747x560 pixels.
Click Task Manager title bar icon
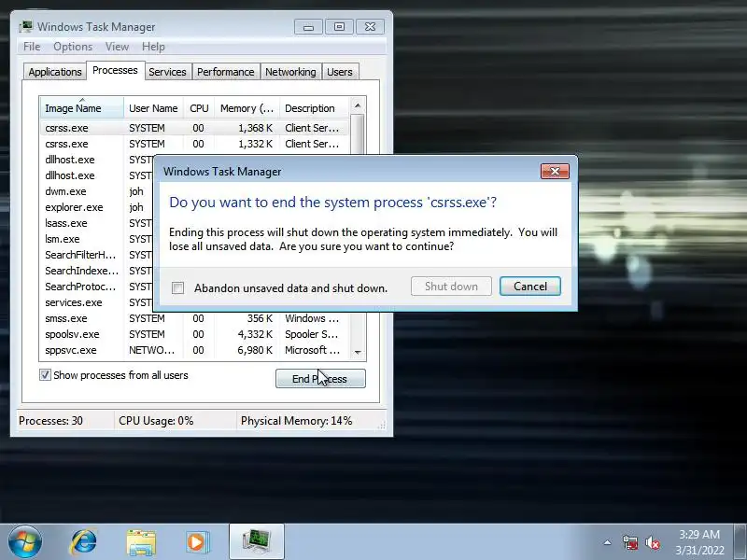click(26, 27)
